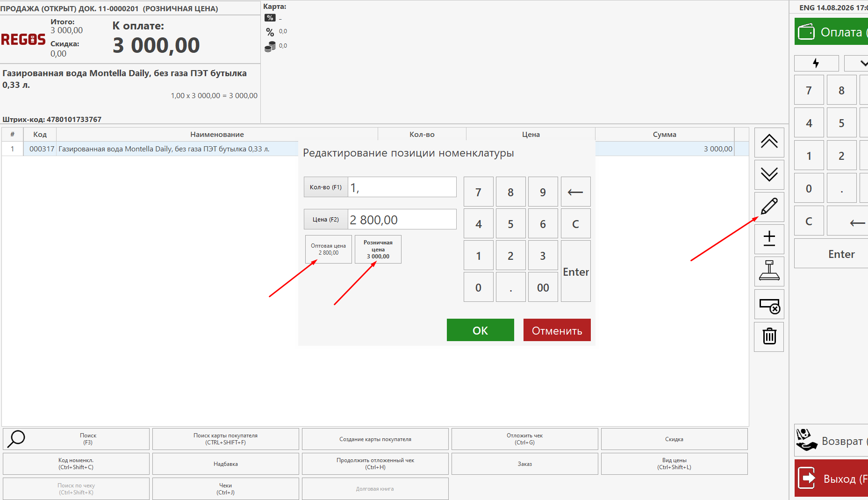
Task: Click the cancel receipt icon with X
Action: (x=769, y=304)
